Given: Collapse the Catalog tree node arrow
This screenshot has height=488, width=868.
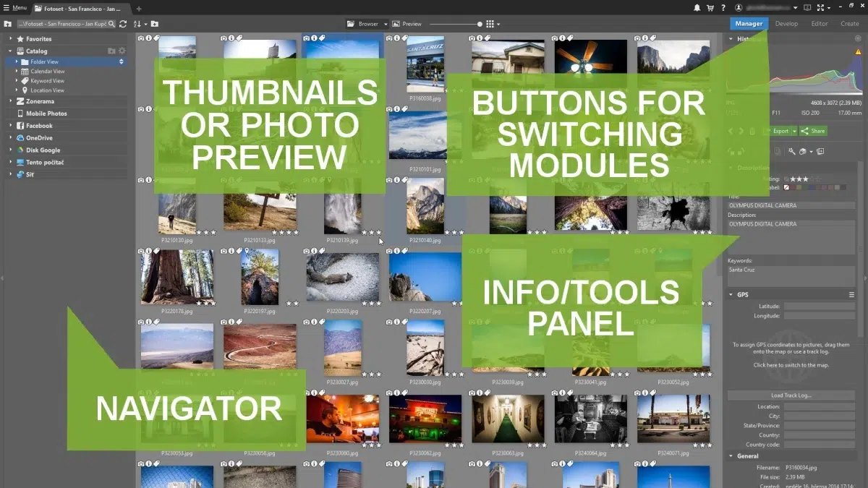Looking at the screenshot, I should pos(11,51).
